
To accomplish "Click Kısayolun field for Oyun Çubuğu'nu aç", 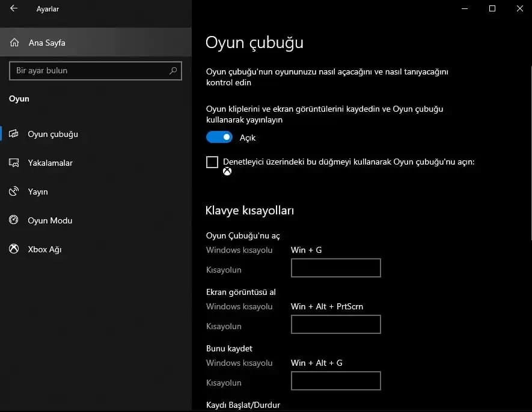I will pyautogui.click(x=335, y=268).
